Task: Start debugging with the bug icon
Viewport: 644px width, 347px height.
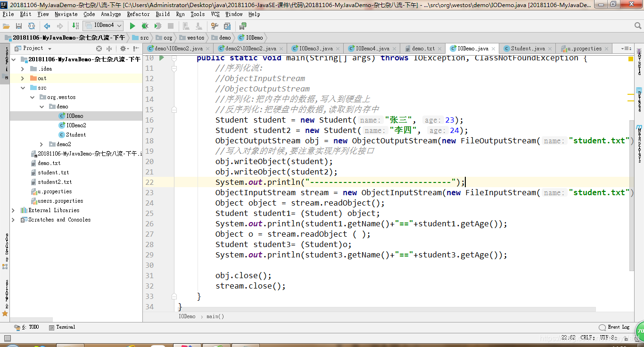Action: pos(145,26)
